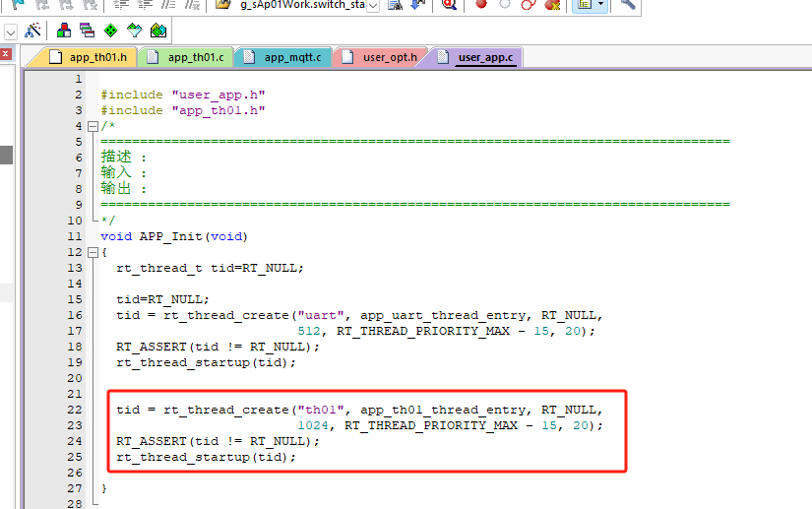Open configuration with the wrench icon
This screenshot has height=509, width=812.
tap(628, 4)
